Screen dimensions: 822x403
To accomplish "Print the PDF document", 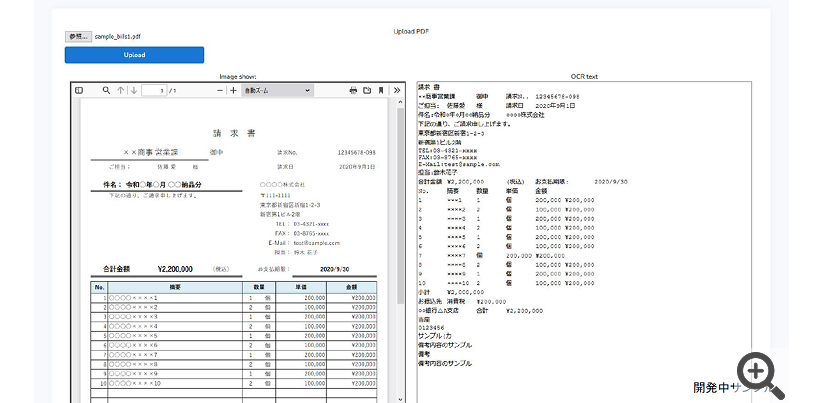I will pos(353,91).
